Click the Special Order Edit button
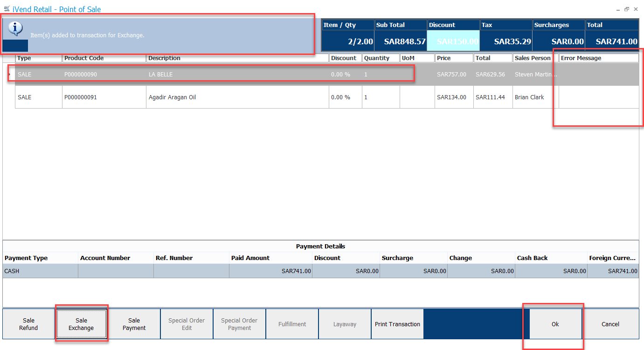The width and height of the screenshot is (644, 350). coord(187,324)
